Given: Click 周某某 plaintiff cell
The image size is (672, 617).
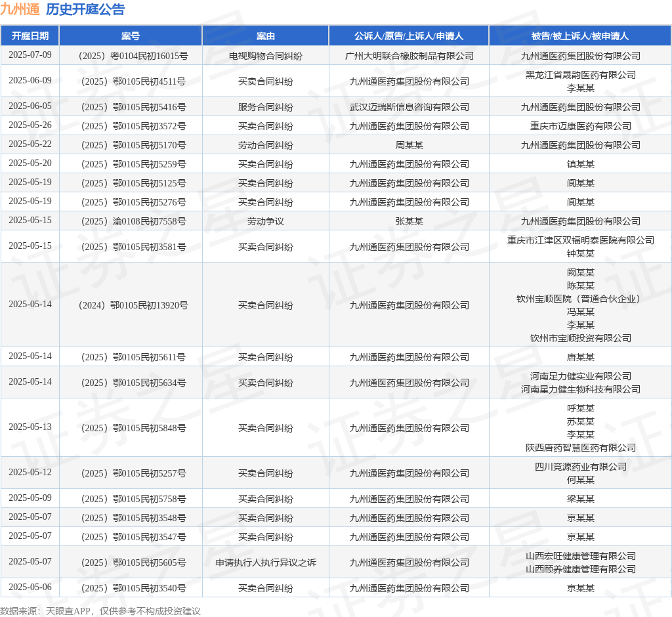Looking at the screenshot, I should 409,145.
